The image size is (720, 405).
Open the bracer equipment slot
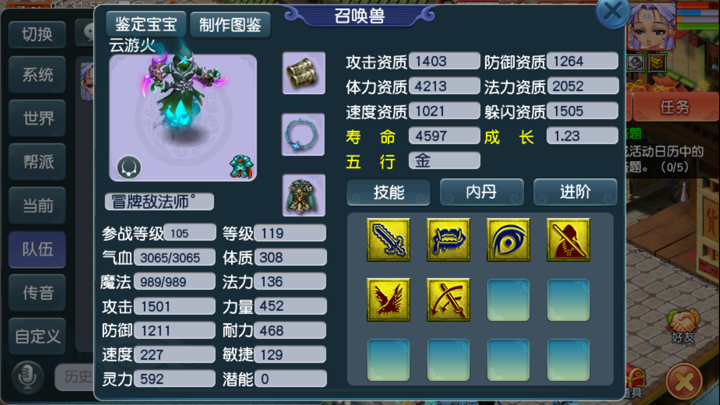(x=304, y=73)
